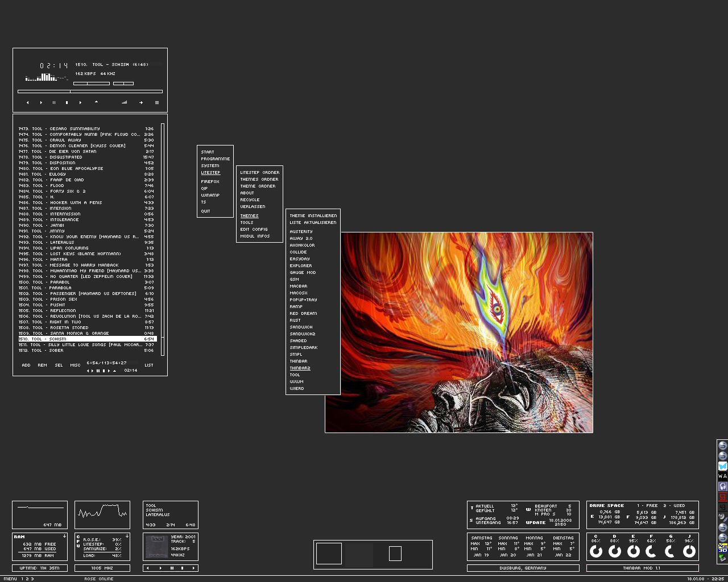The height and width of the screenshot is (582, 728).
Task: Click the blue butterfly tray icon
Action: (x=722, y=466)
